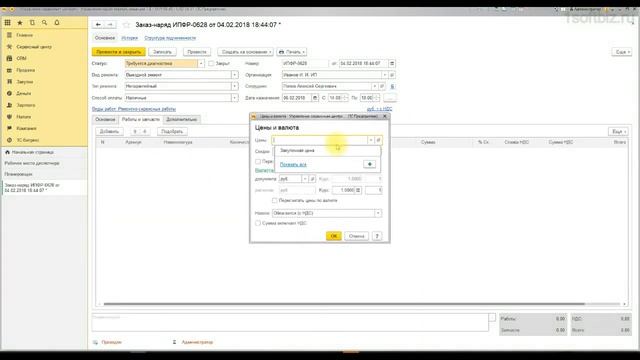Toggle partially hidden Пере... checkbox in dialog

click(258, 161)
